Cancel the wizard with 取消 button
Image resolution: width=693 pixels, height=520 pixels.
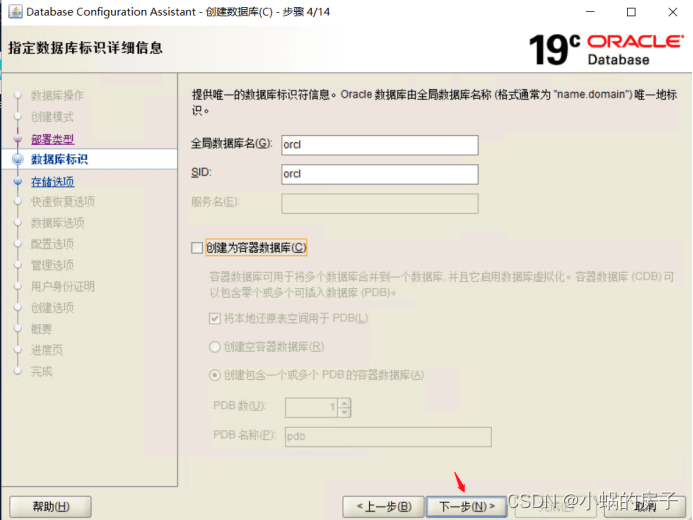pyautogui.click(x=645, y=506)
